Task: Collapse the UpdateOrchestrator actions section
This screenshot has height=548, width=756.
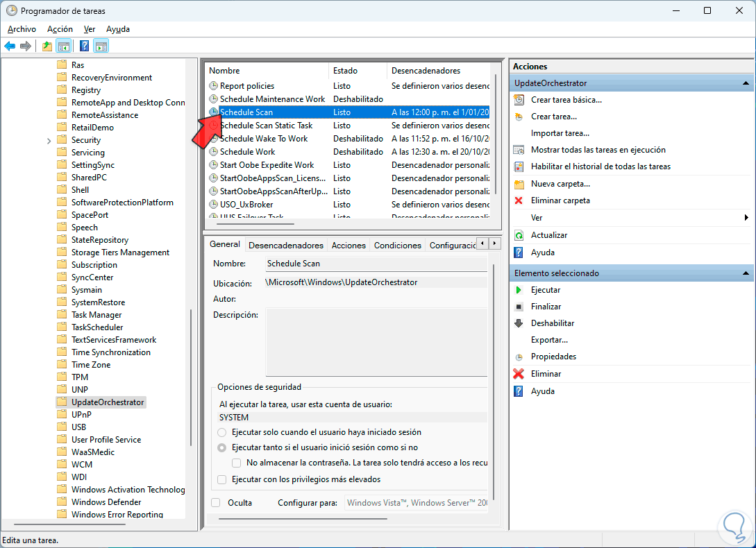Action: coord(746,83)
